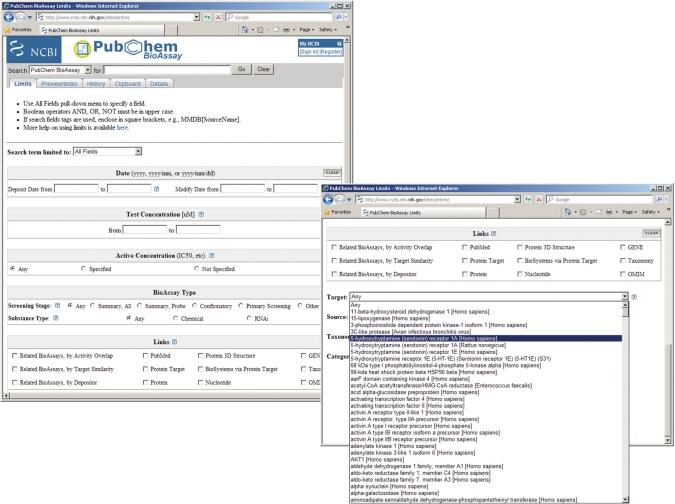Select Chemical substance type

(x=175, y=318)
